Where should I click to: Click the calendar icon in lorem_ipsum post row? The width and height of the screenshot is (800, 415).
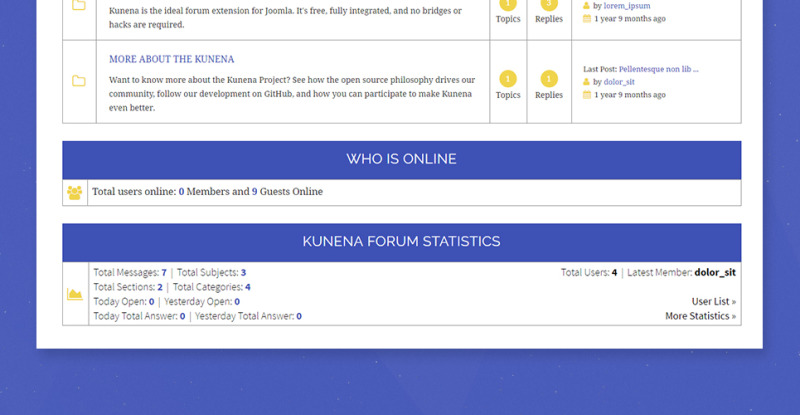point(587,18)
